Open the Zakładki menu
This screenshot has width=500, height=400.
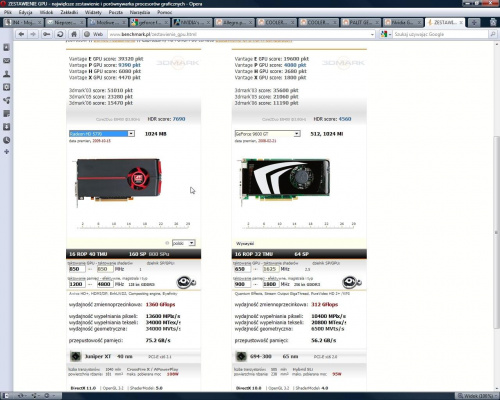(69, 12)
